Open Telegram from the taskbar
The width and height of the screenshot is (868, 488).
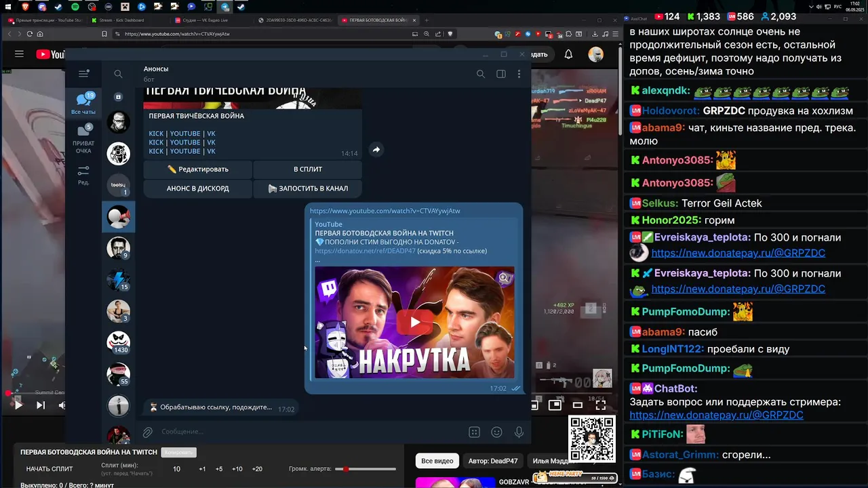tap(224, 7)
